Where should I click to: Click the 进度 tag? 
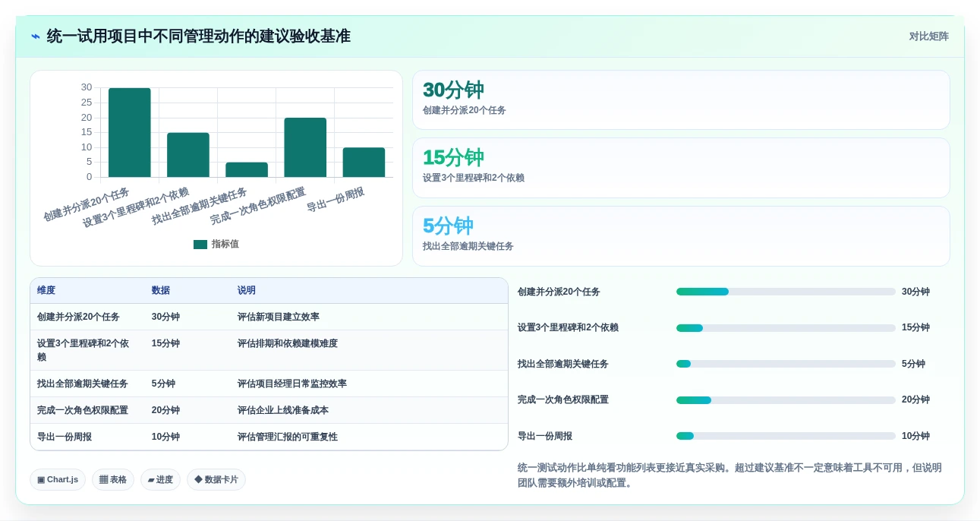coord(160,480)
